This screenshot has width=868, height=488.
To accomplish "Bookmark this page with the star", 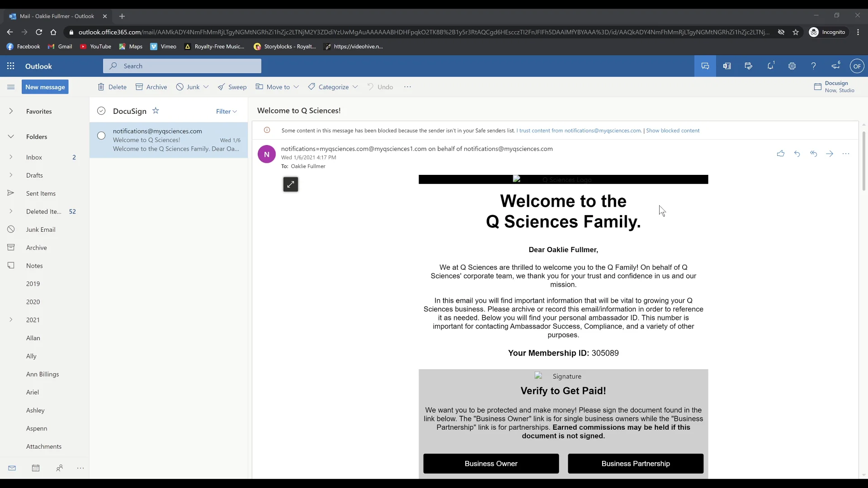I will (x=796, y=32).
